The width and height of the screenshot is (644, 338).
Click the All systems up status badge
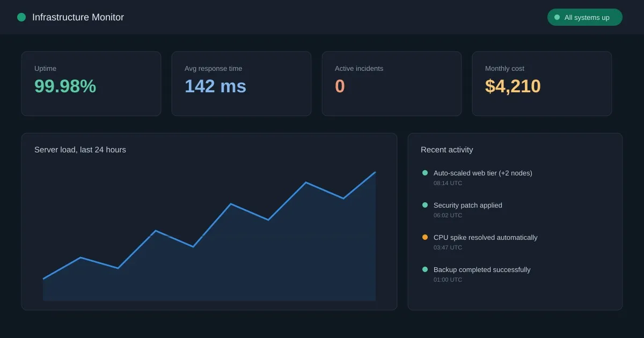(x=585, y=17)
